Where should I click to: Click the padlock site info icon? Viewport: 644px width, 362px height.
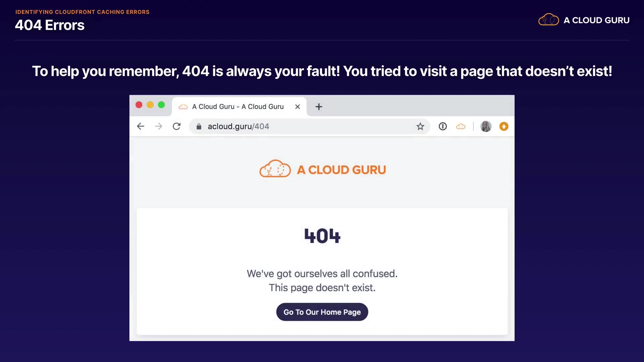199,126
